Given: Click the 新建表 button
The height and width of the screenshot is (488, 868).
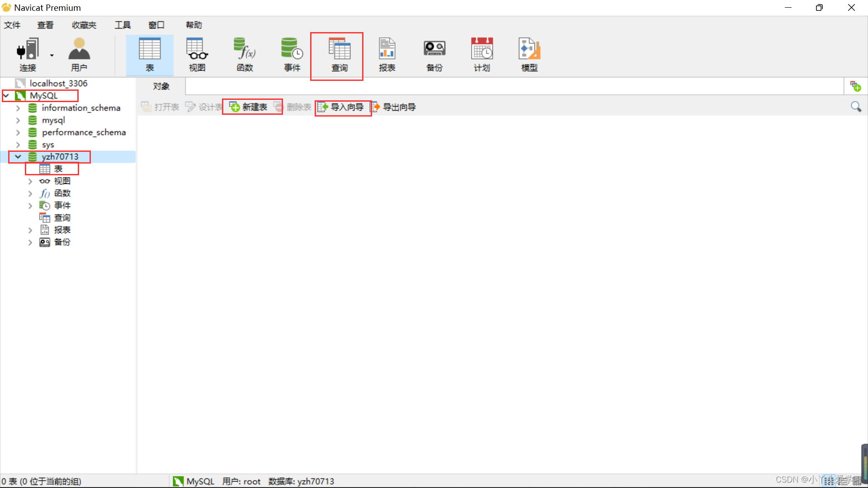Looking at the screenshot, I should click(249, 107).
